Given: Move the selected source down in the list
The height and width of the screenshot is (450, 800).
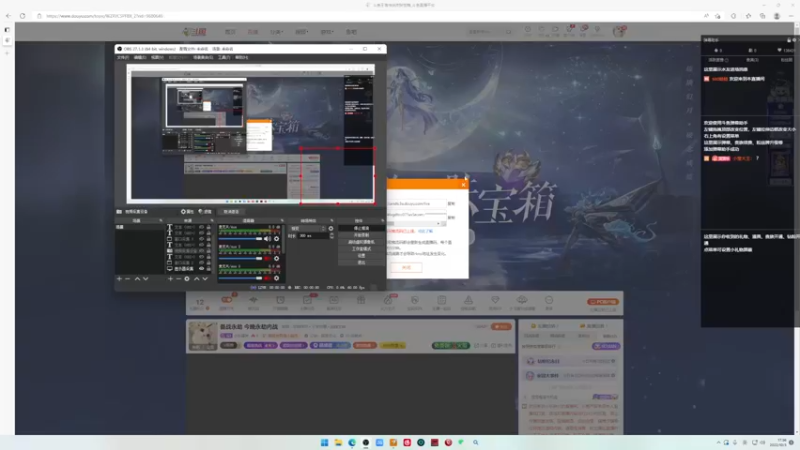Looking at the screenshot, I should [205, 279].
